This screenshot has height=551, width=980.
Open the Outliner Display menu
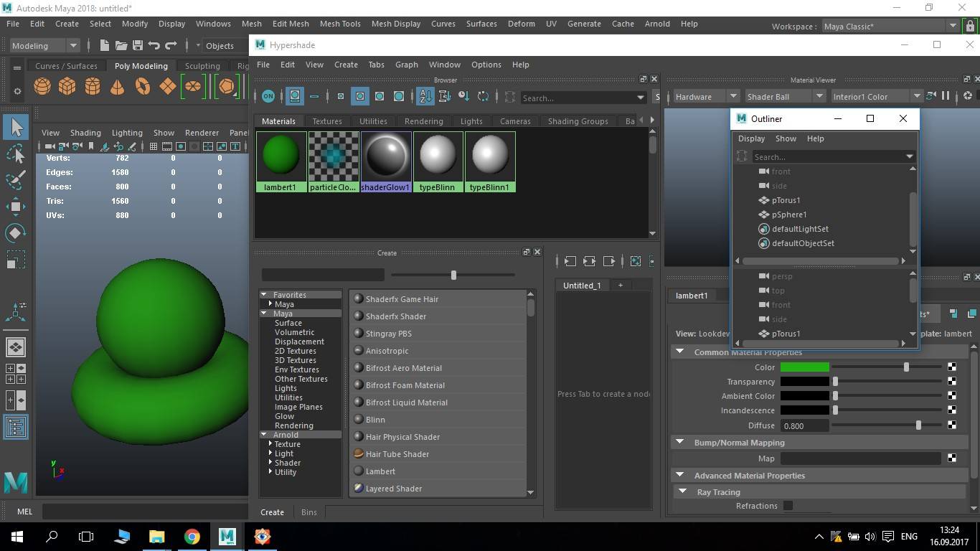coord(751,138)
